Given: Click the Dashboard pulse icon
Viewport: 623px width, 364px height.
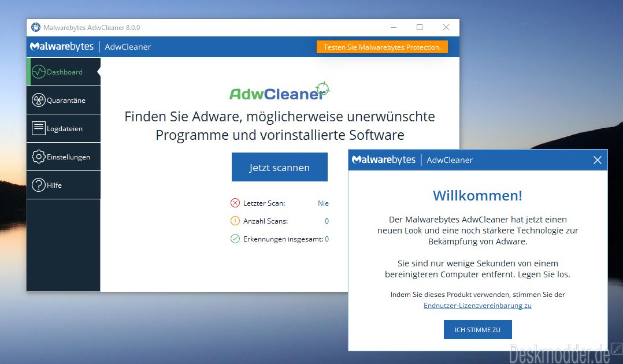Looking at the screenshot, I should tap(39, 72).
